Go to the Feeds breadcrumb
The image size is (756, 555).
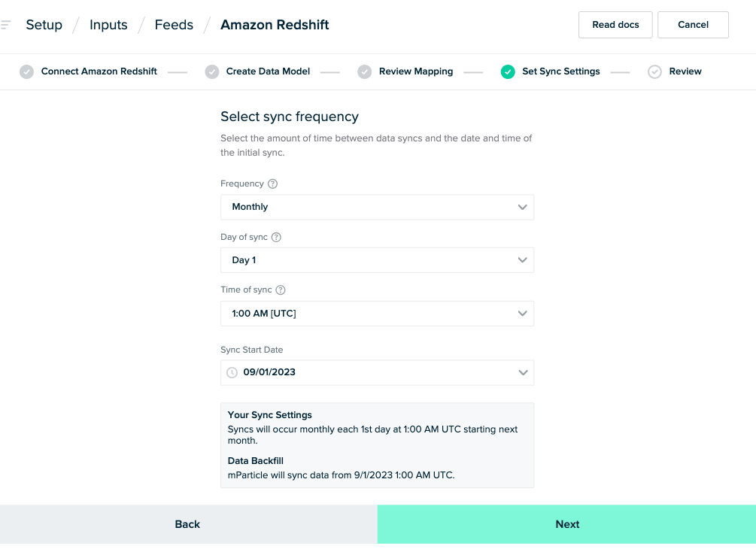174,25
